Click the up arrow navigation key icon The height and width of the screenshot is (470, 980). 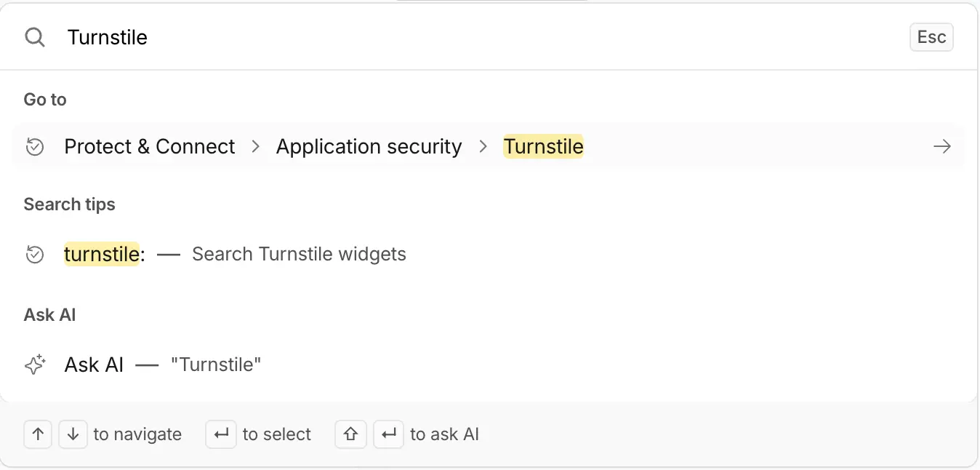(37, 434)
